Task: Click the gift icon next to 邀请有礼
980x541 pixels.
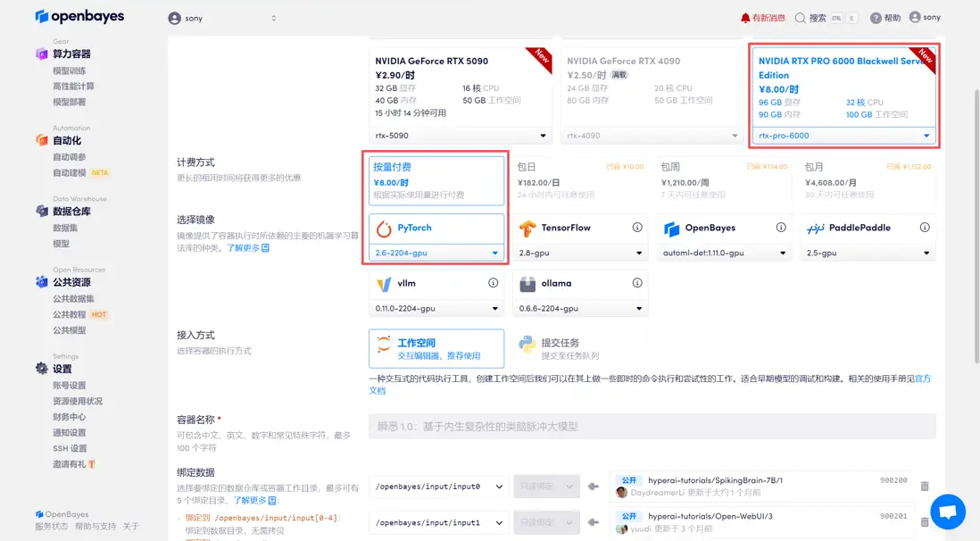Action: [x=92, y=464]
